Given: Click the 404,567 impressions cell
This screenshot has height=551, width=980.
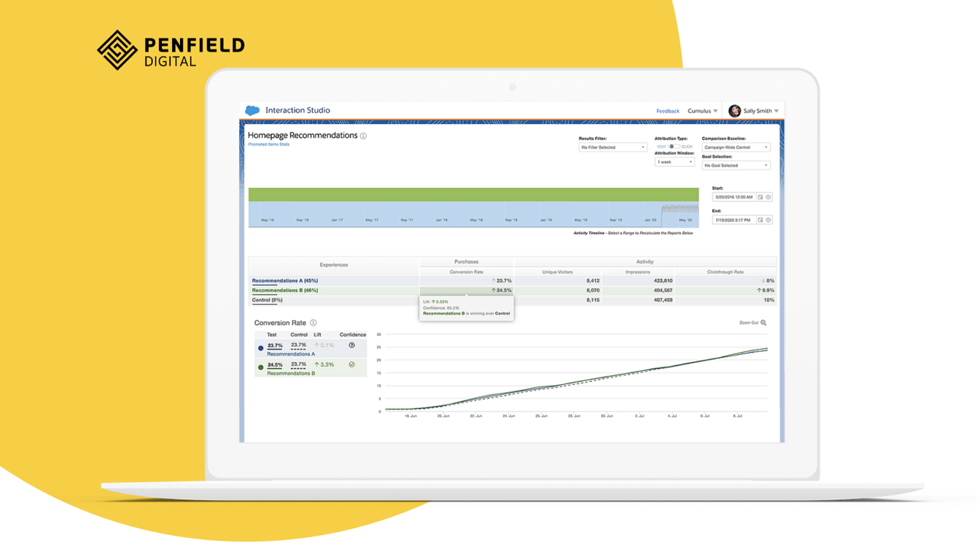Looking at the screenshot, I should [637, 290].
